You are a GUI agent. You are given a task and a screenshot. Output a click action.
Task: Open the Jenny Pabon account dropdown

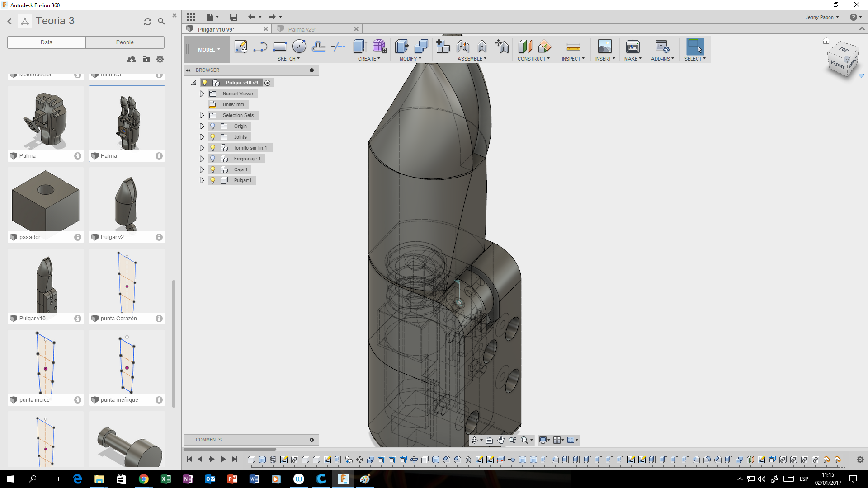pyautogui.click(x=822, y=17)
